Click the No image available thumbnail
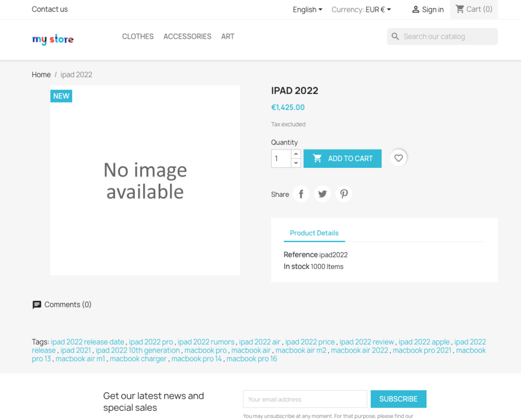 [x=145, y=181]
